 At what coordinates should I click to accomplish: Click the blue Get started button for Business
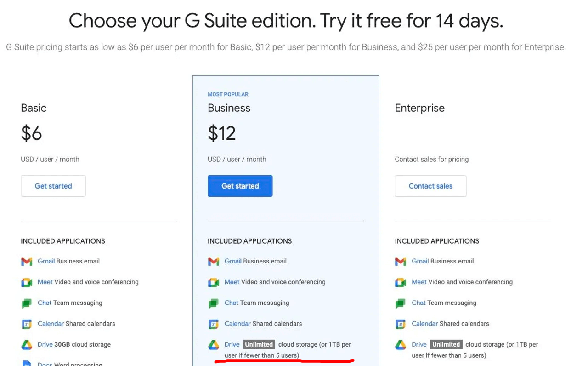[240, 186]
